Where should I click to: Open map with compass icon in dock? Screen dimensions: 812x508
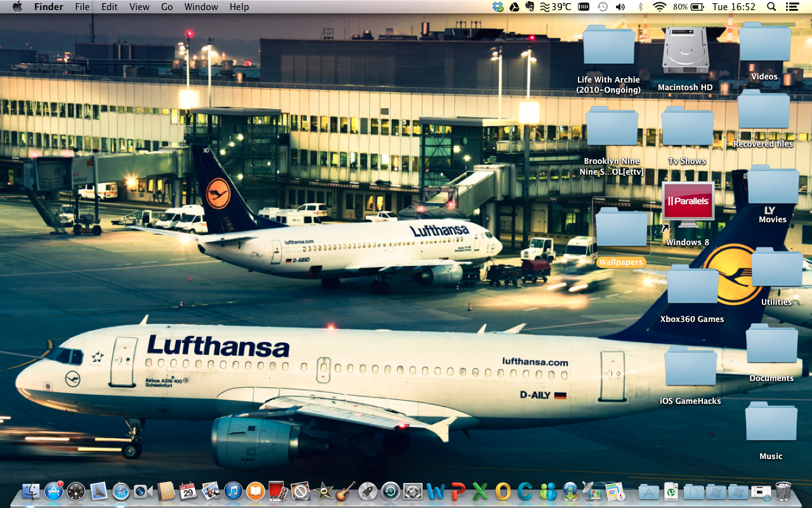615,491
